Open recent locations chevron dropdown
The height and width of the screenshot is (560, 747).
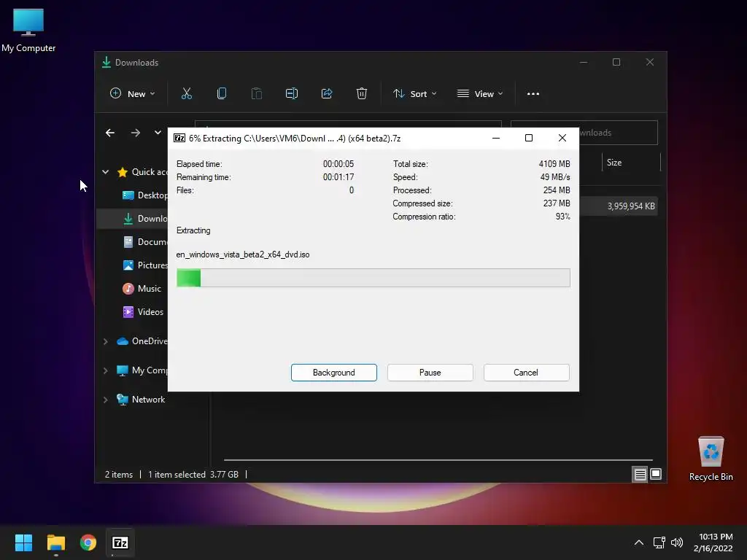158,133
